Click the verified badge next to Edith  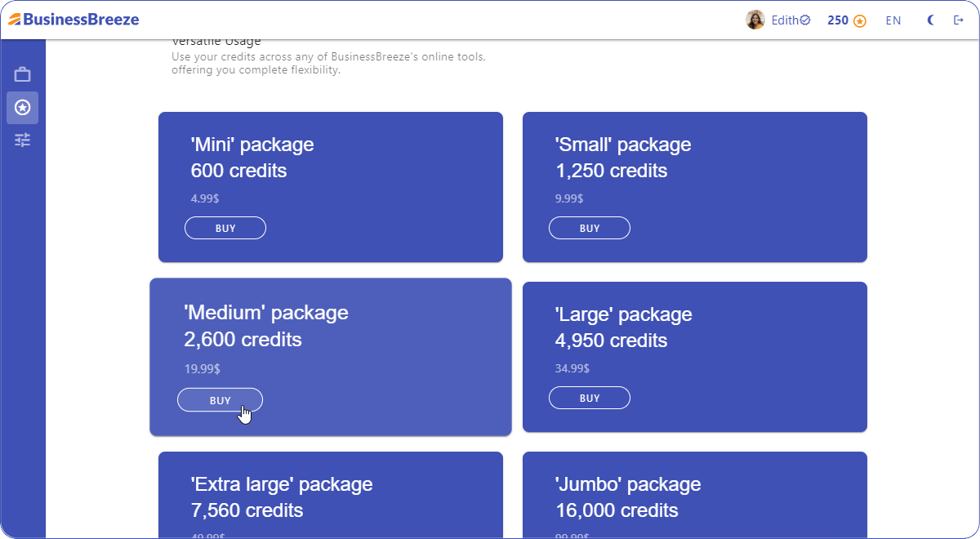point(804,19)
